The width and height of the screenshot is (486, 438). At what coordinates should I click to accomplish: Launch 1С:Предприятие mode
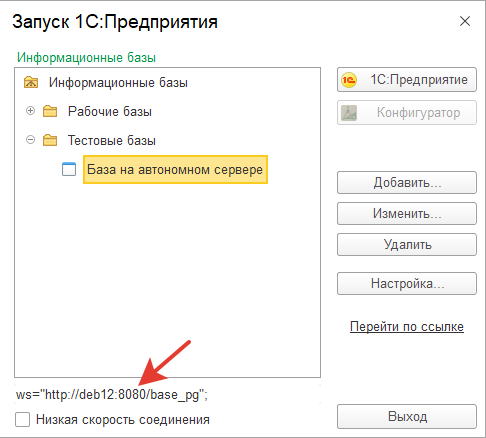click(x=407, y=80)
